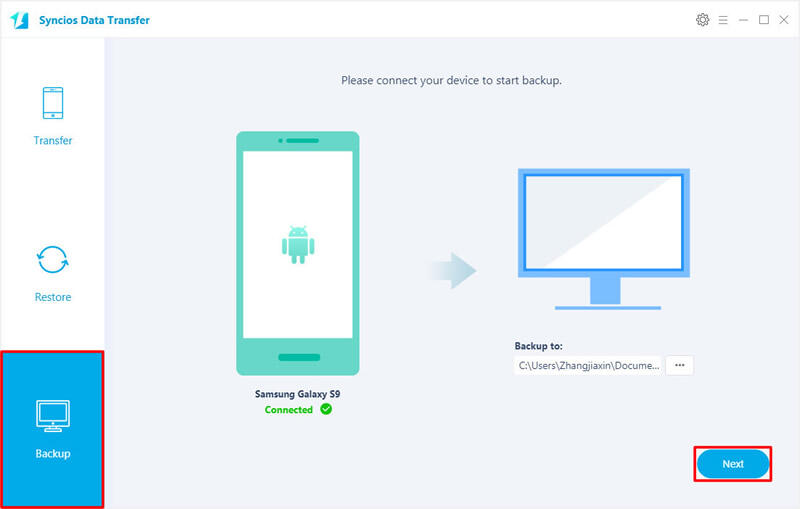Minimize the Syncios window

tap(744, 20)
